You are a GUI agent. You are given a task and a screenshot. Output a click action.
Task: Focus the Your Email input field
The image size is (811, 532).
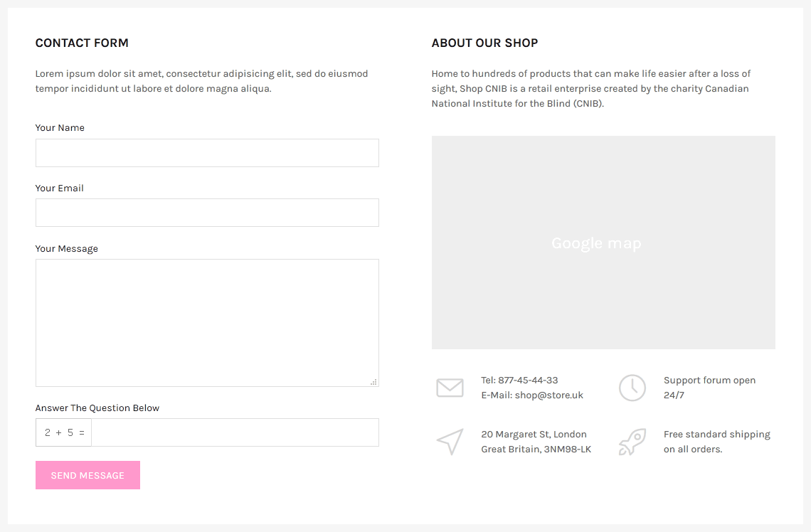click(x=207, y=213)
